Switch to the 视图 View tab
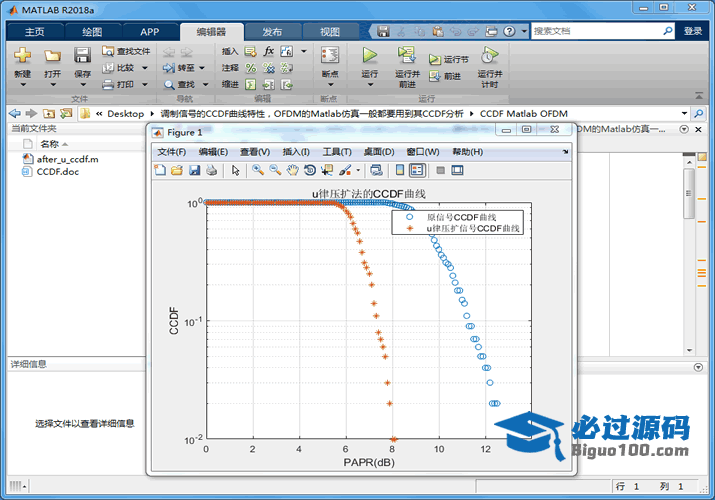The image size is (715, 500). tap(330, 31)
